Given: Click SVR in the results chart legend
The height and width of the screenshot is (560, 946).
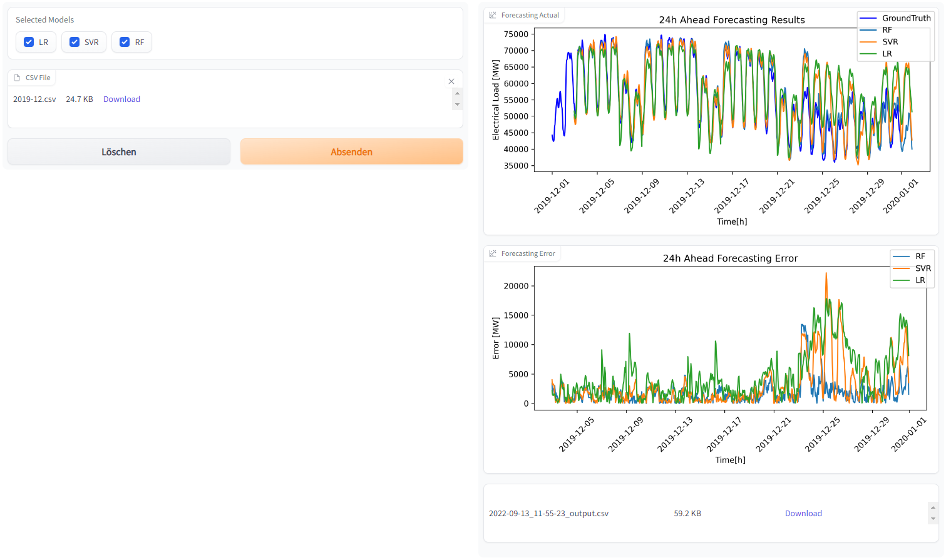Looking at the screenshot, I should click(890, 42).
